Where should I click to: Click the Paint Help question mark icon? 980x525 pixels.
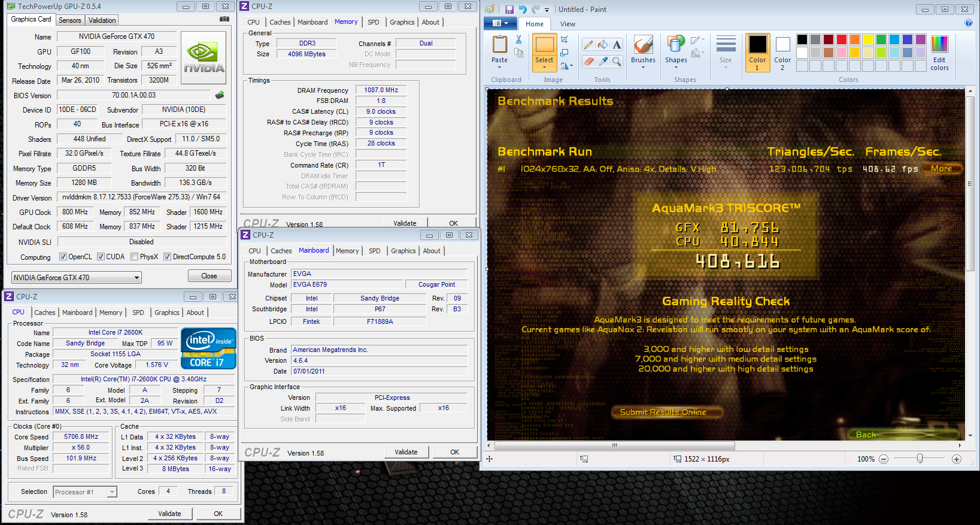pyautogui.click(x=969, y=23)
